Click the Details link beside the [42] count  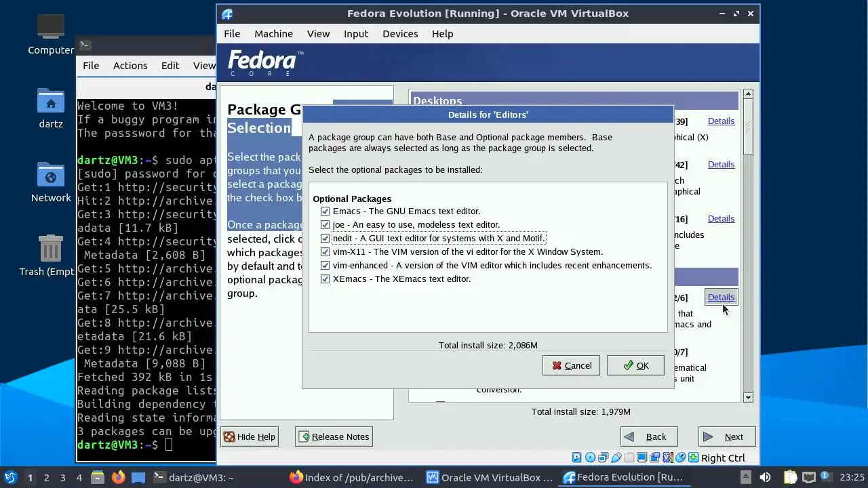[x=721, y=164]
